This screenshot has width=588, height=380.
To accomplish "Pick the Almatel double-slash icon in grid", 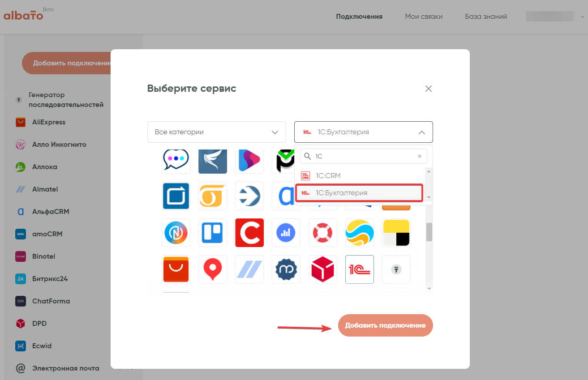I will [249, 269].
